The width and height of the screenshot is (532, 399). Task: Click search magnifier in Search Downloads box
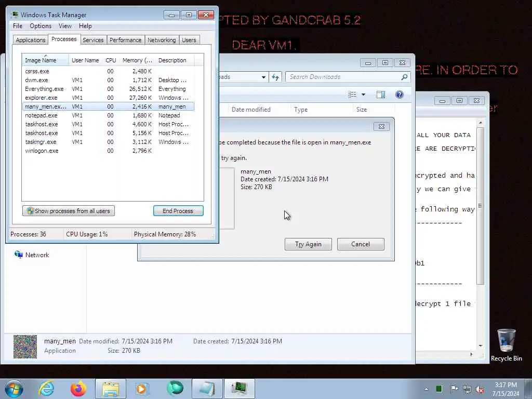[x=404, y=77]
